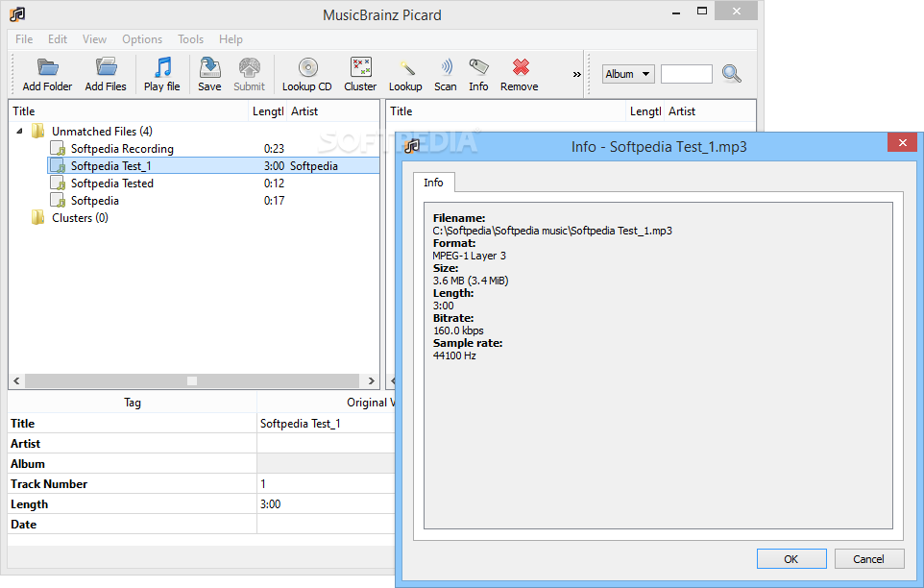Click the 160.0 kbps bitrate value
924x588 pixels.
[458, 331]
